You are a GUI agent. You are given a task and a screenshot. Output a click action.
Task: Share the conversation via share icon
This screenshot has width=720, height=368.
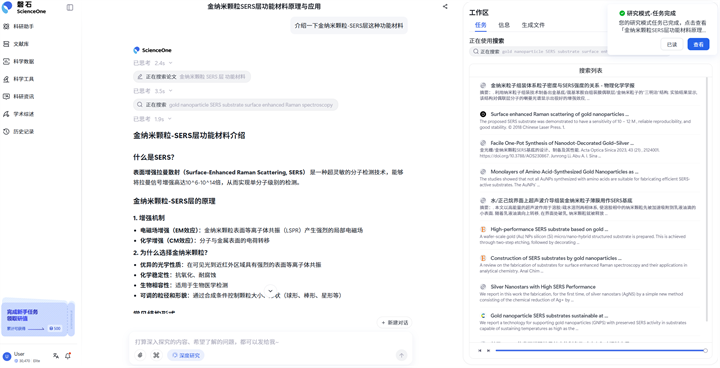(445, 6)
